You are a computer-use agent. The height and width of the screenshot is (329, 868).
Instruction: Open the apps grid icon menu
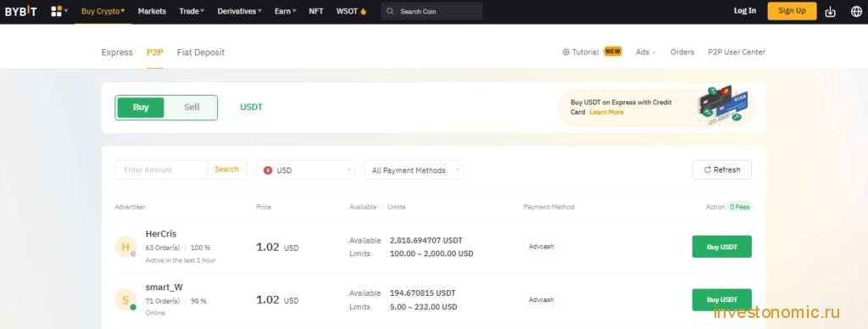click(57, 11)
